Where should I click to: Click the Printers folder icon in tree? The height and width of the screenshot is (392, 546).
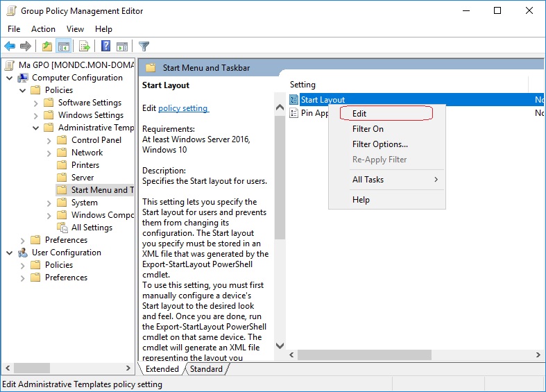tap(62, 164)
